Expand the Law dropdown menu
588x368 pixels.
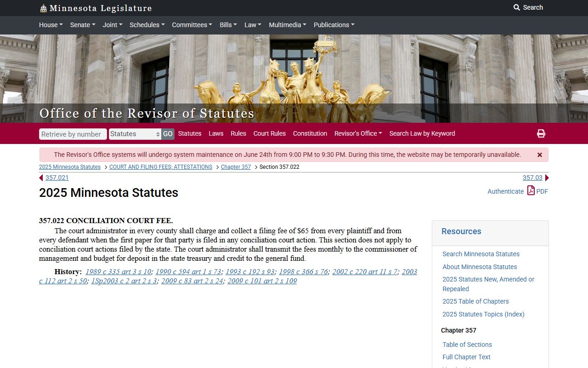pos(253,25)
